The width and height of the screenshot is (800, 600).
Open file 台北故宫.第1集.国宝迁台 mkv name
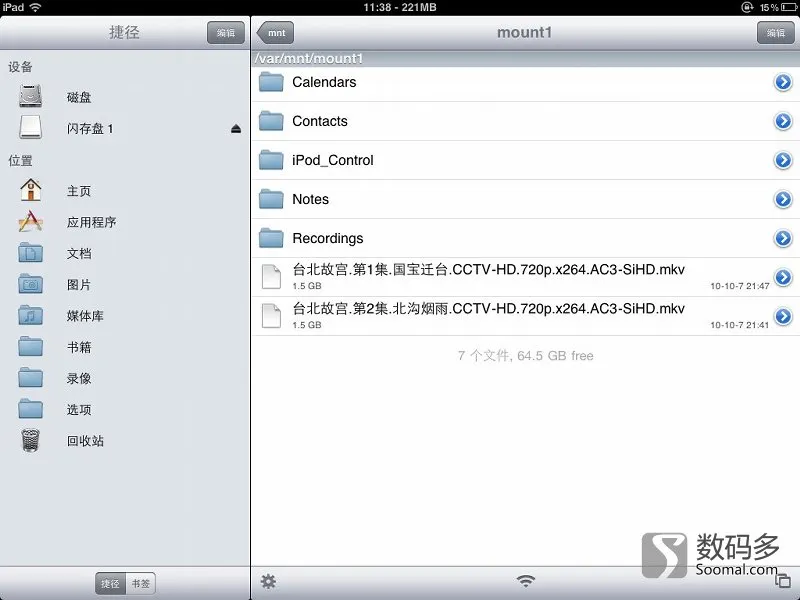coord(488,269)
